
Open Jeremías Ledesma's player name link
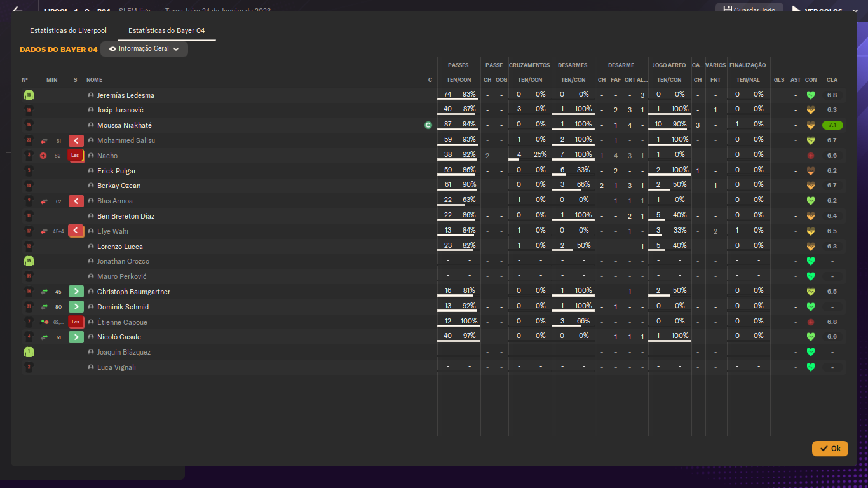tap(126, 95)
